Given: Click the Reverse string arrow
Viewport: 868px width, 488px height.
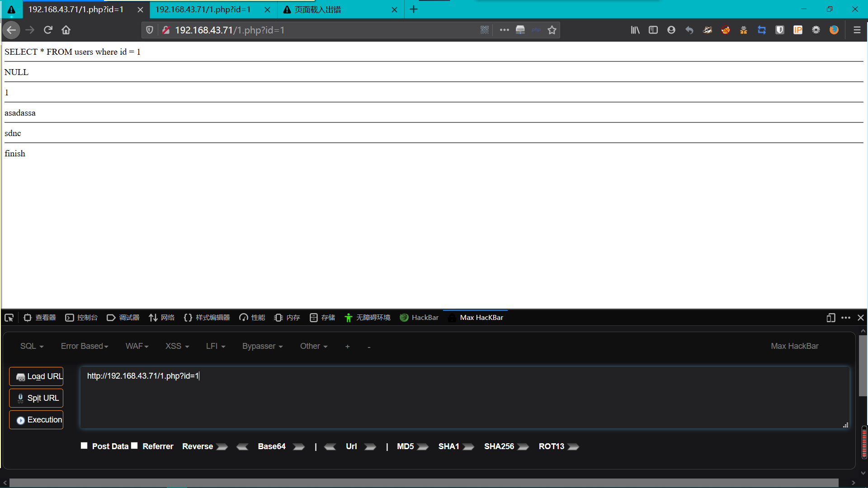Looking at the screenshot, I should (x=222, y=446).
